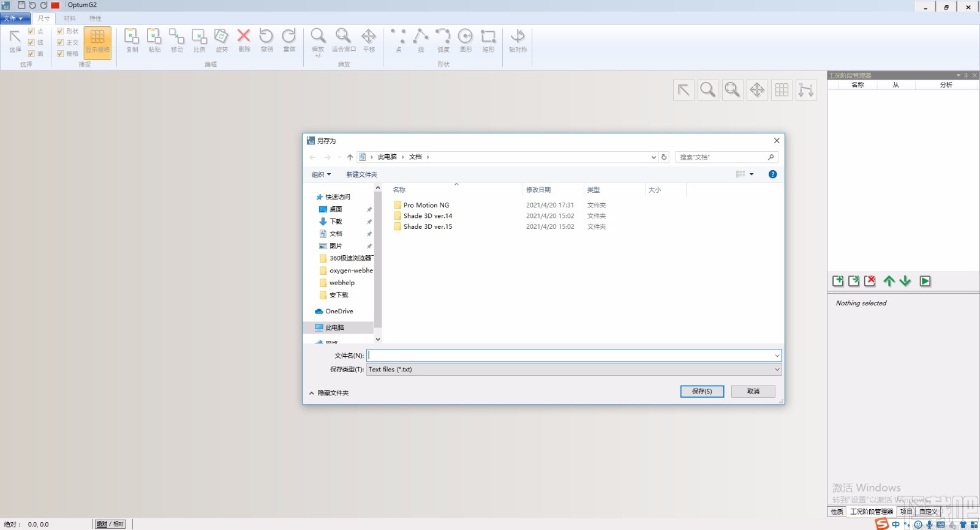980x530 pixels.
Task: Click the 轴对称 mirror tool
Action: [x=518, y=41]
